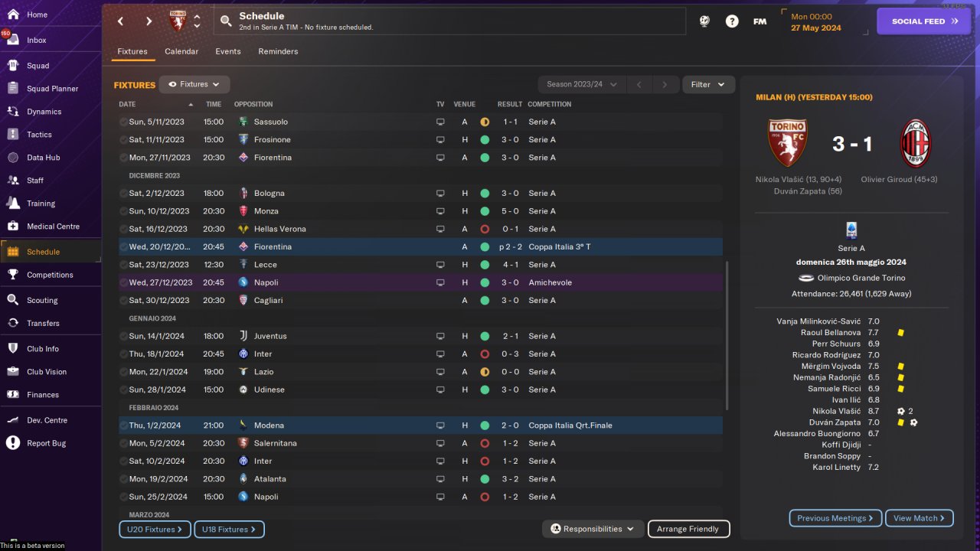Open Squad Planner in the sidebar
Viewport: 980px width, 551px height.
pos(51,89)
